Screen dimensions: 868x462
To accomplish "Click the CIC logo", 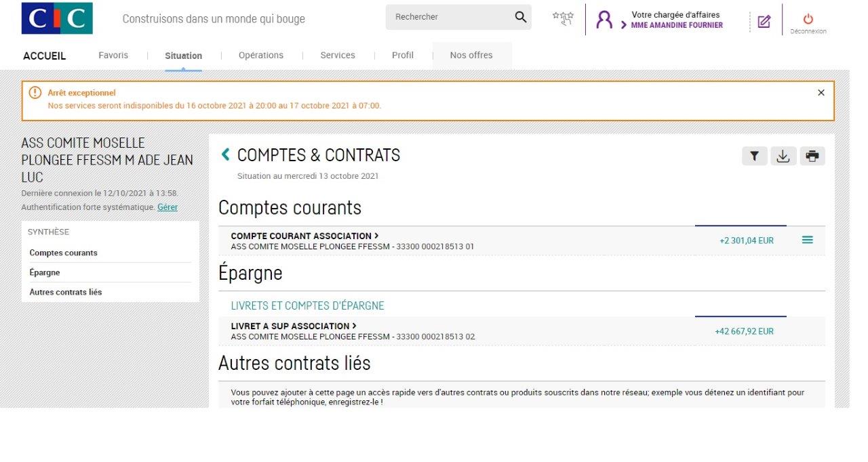I will click(57, 18).
